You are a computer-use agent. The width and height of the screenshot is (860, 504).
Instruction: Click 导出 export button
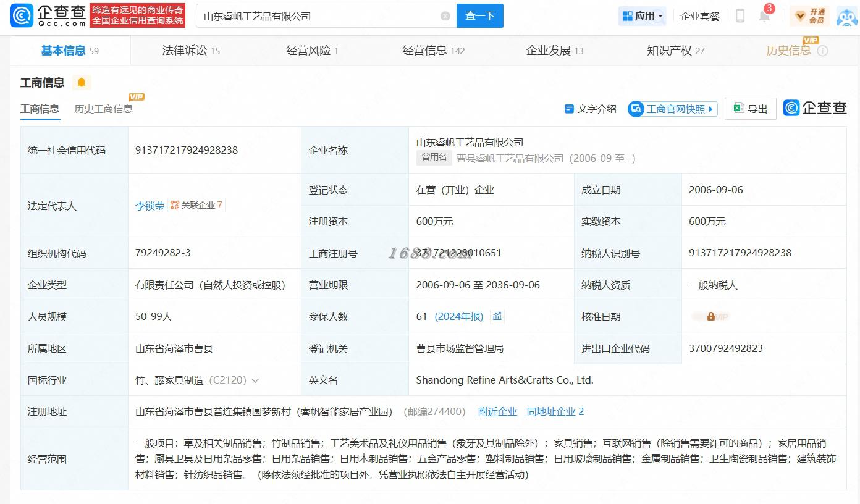[751, 109]
